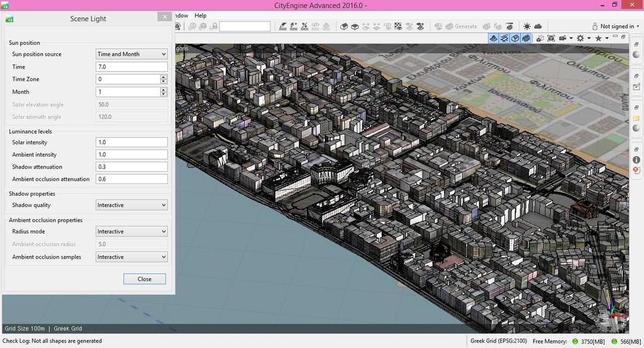The height and width of the screenshot is (348, 644).
Task: Open Sun position source dropdown
Action: point(131,54)
